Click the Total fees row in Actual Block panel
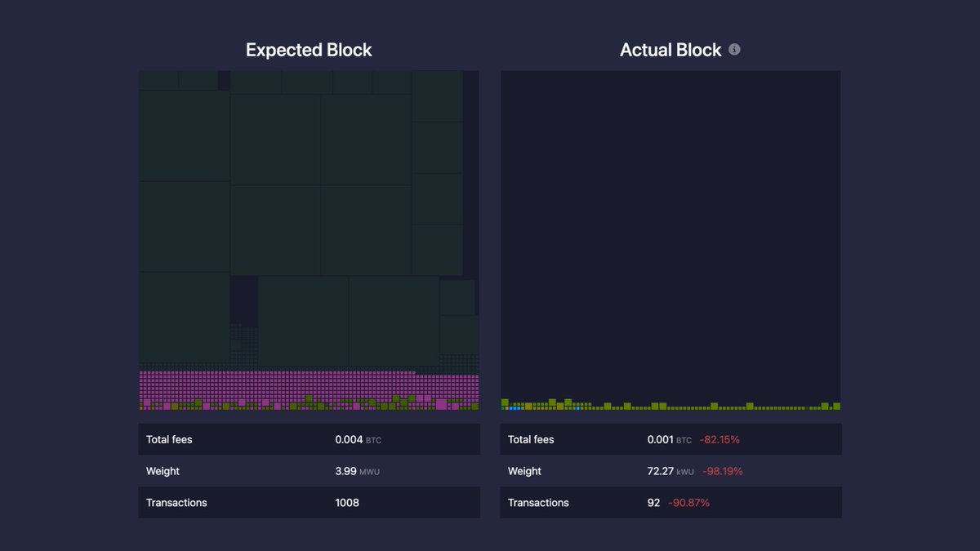Viewport: 980px width, 551px height. point(670,439)
